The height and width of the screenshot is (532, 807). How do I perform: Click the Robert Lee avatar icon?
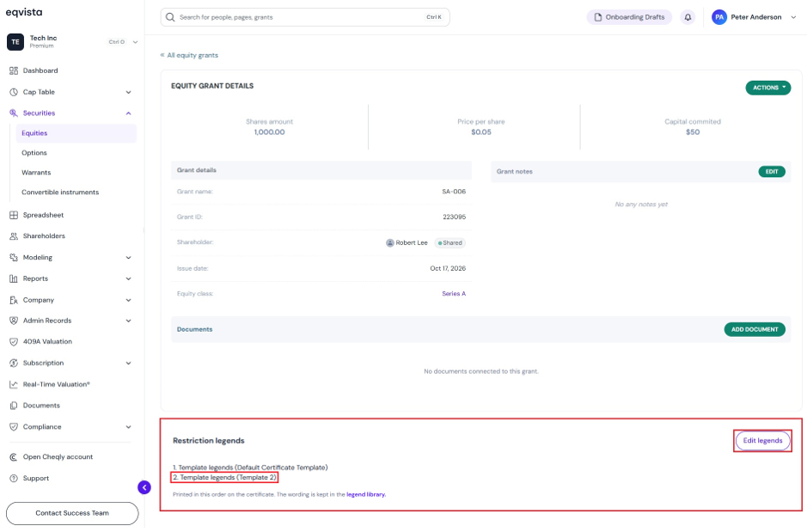[x=390, y=244]
